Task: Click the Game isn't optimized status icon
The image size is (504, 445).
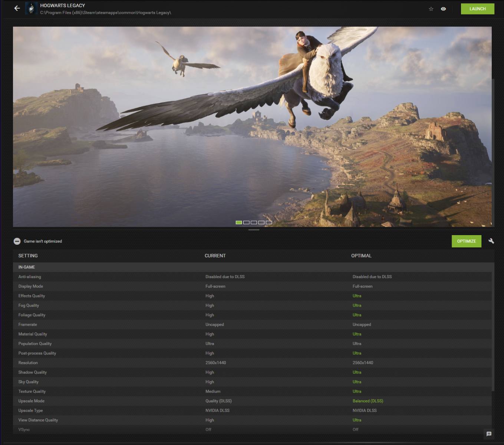Action: [17, 241]
